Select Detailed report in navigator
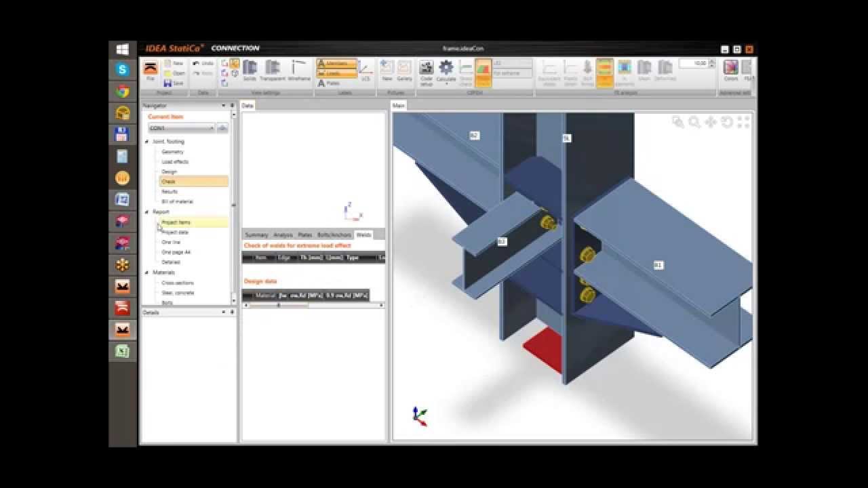 coord(171,262)
